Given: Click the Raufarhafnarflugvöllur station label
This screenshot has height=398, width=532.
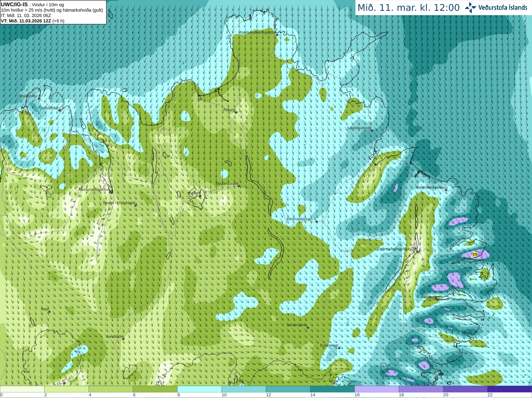Looking at the screenshot, I should pyautogui.click(x=257, y=32).
